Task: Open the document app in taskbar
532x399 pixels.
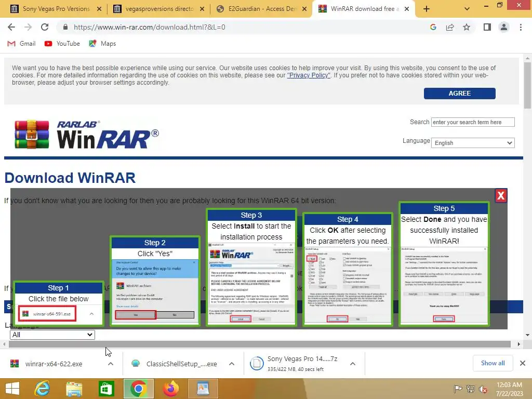Action: pyautogui.click(x=203, y=389)
